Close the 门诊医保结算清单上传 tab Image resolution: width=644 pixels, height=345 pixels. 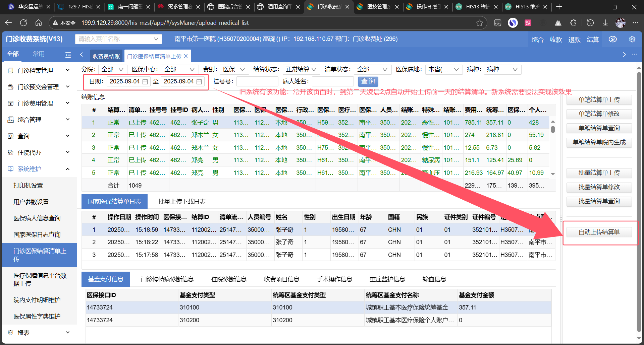pos(186,56)
